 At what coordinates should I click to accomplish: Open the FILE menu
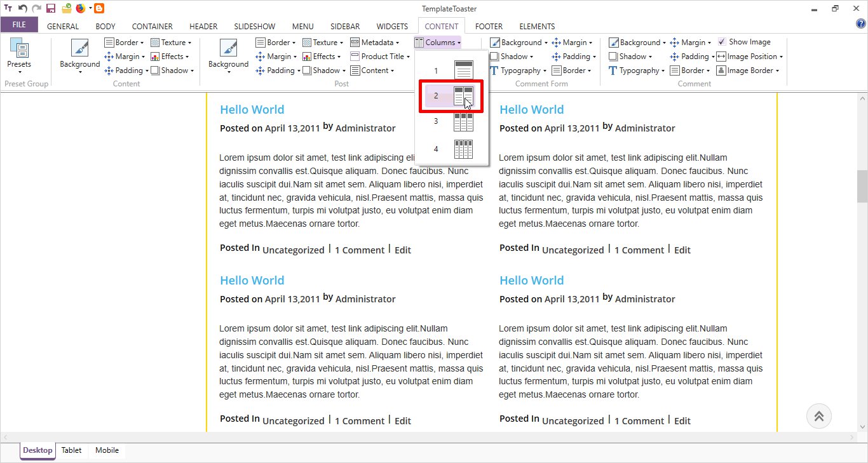tap(19, 25)
